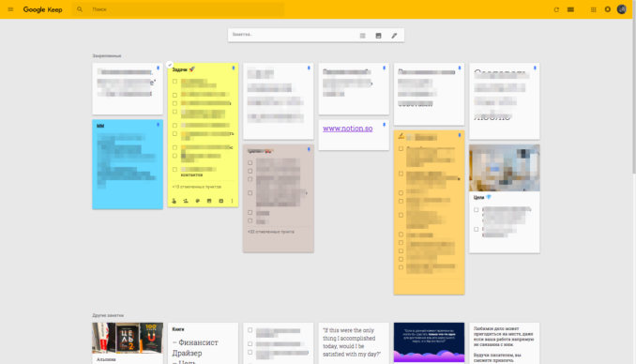
Task: Open the account avatar menu
Action: [621, 9]
